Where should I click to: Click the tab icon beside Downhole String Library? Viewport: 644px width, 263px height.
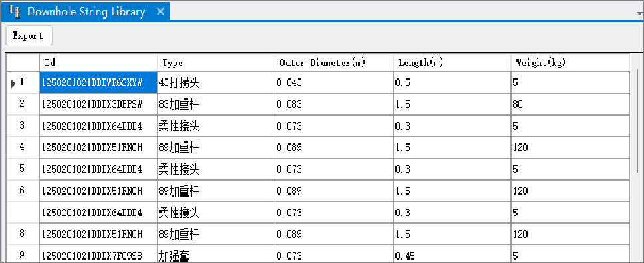coord(14,11)
